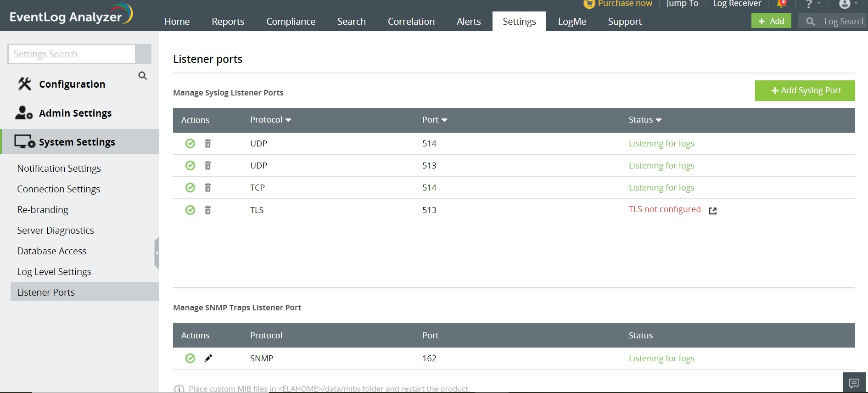The height and width of the screenshot is (393, 868).
Task: Delete the UDP 514 syslog port
Action: click(207, 144)
